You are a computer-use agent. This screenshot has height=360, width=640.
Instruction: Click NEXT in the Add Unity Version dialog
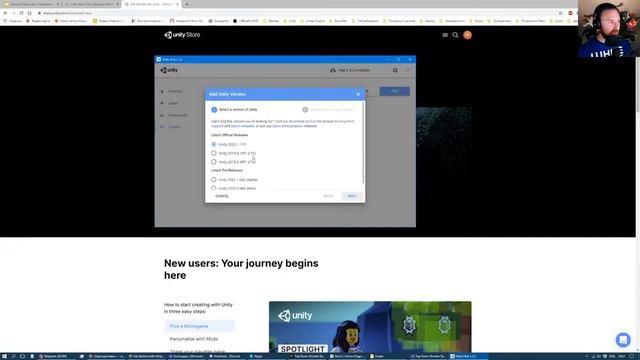[x=352, y=196]
